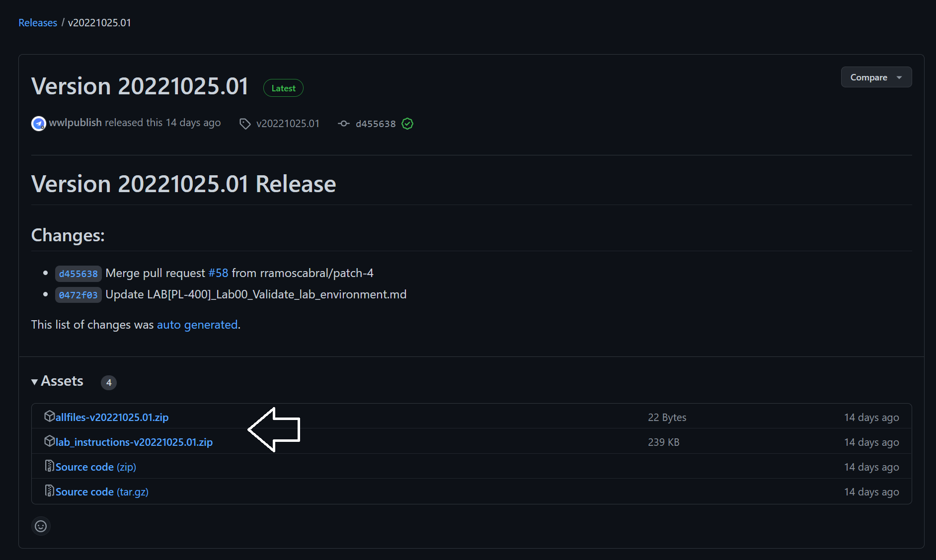
Task: Click the wwlpublish avatar icon
Action: pos(38,123)
